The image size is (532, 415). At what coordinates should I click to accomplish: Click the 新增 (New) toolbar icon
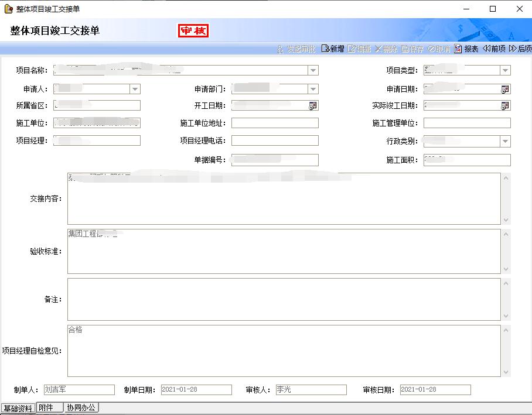332,49
